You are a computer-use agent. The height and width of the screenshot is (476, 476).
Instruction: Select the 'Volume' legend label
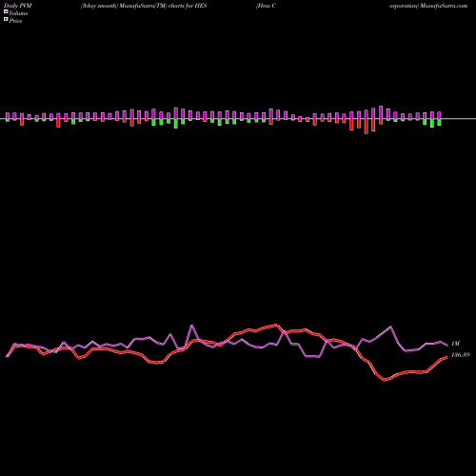tap(18, 13)
